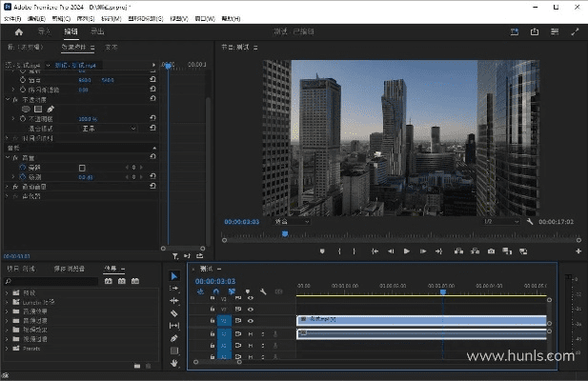The width and height of the screenshot is (588, 381).
Task: Create new custom bin in Effects panel
Action: [137, 366]
